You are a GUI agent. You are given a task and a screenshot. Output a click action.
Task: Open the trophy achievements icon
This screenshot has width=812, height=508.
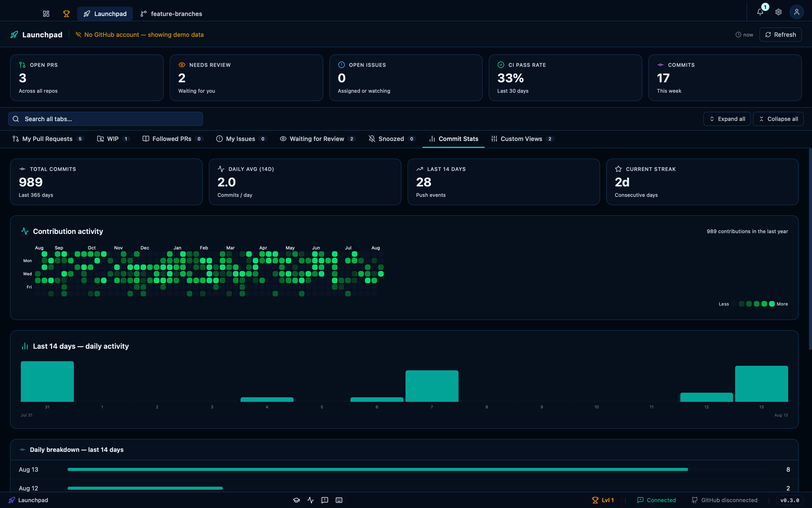coord(66,14)
